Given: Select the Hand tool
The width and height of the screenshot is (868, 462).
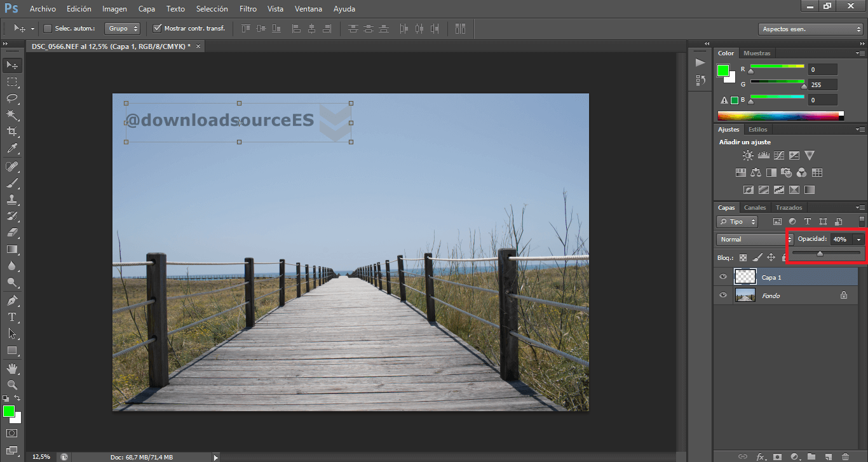Looking at the screenshot, I should point(12,369).
